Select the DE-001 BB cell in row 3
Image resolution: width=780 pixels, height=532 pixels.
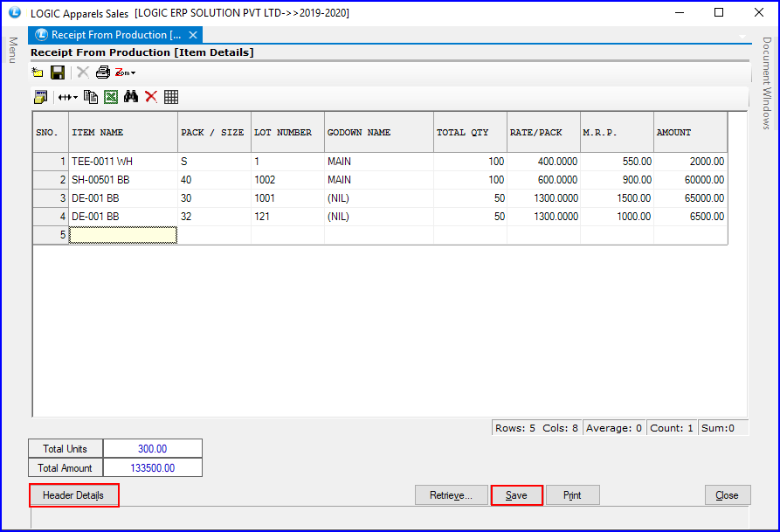pyautogui.click(x=123, y=198)
